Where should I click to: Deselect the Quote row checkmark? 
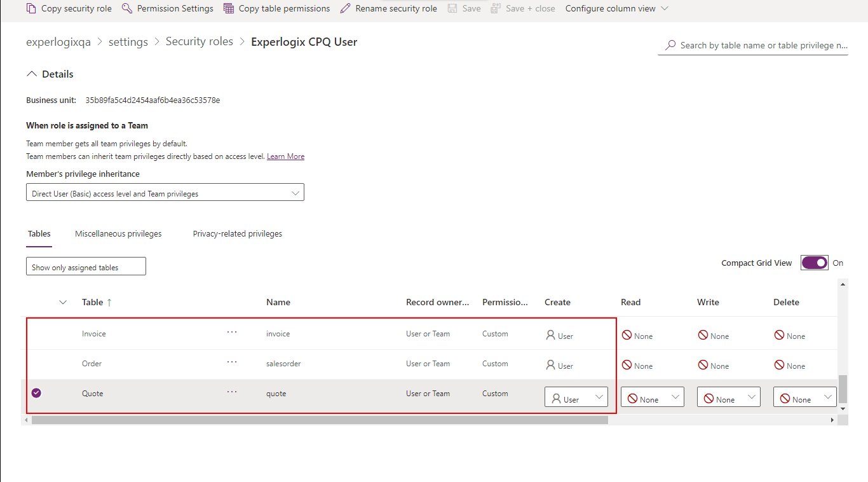pyautogui.click(x=36, y=393)
